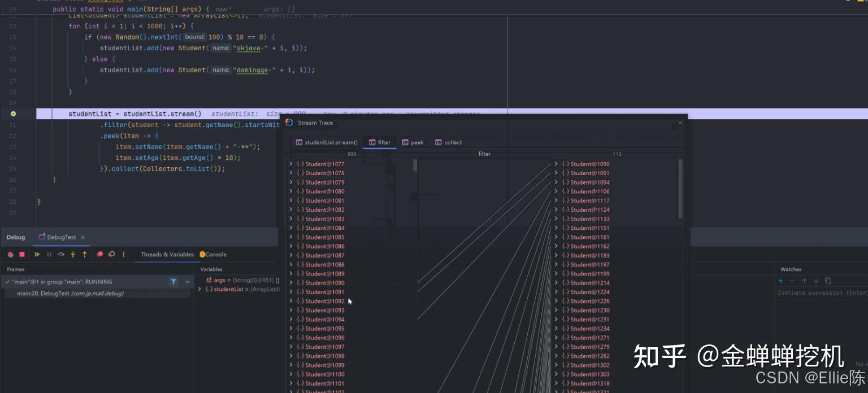Switch to the collect tab
This screenshot has height=393, width=868.
tap(448, 142)
